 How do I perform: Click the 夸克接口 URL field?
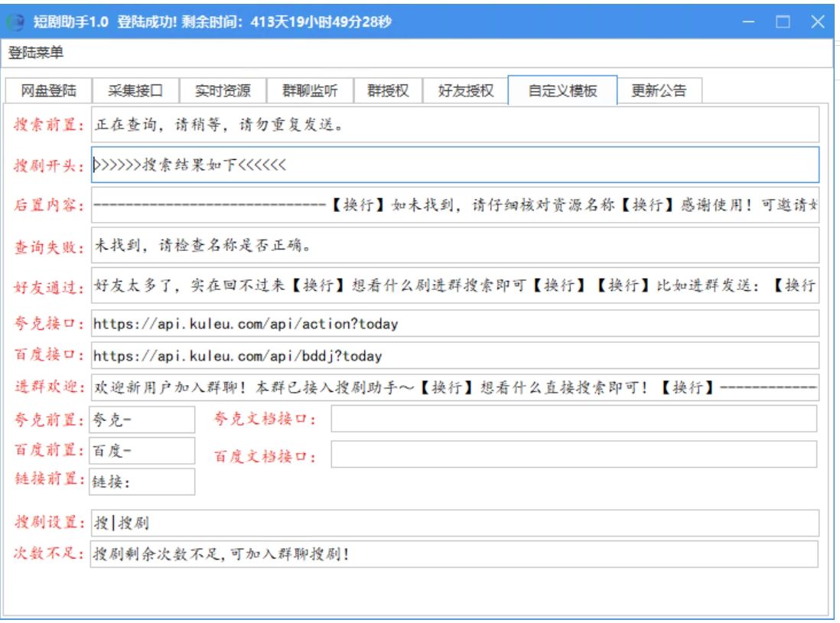(x=454, y=324)
